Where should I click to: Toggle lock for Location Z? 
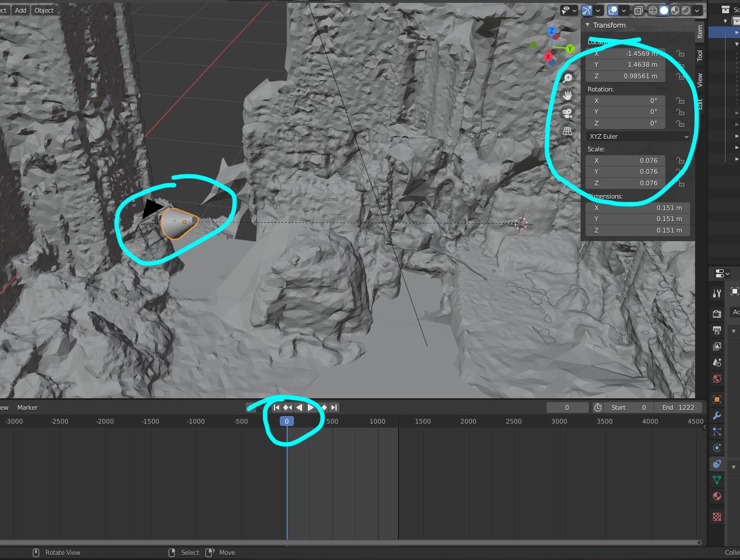coord(680,76)
